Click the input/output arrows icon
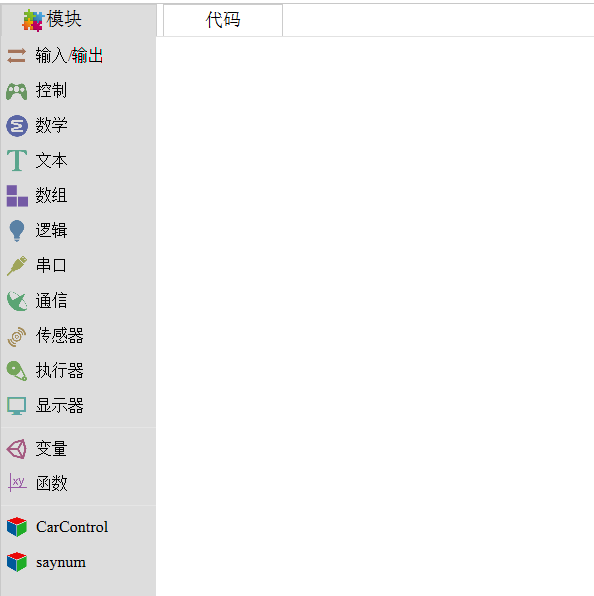The image size is (594, 596). pos(16,55)
